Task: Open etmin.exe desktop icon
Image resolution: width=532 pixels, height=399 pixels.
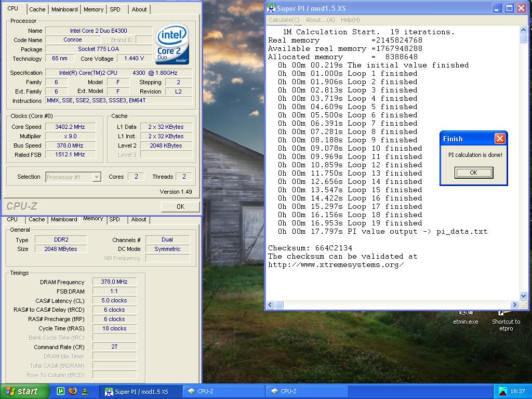Action: (x=465, y=318)
